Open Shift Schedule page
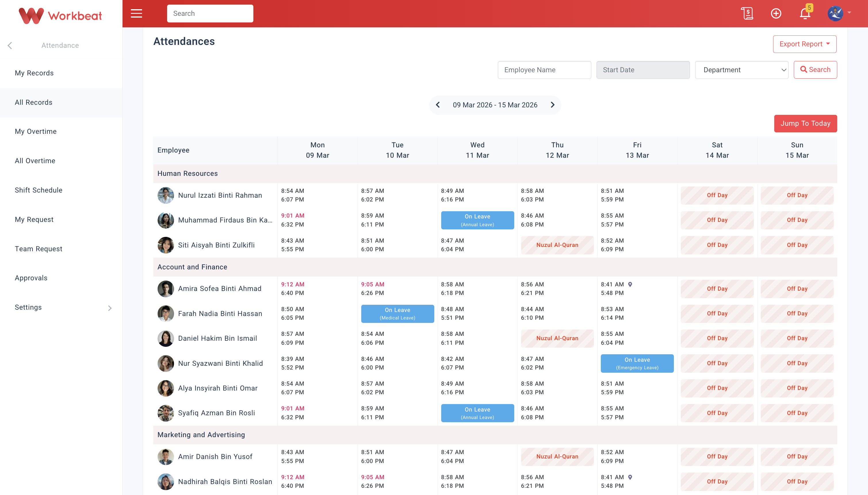Viewport: 868px width, 495px height. click(x=61, y=191)
